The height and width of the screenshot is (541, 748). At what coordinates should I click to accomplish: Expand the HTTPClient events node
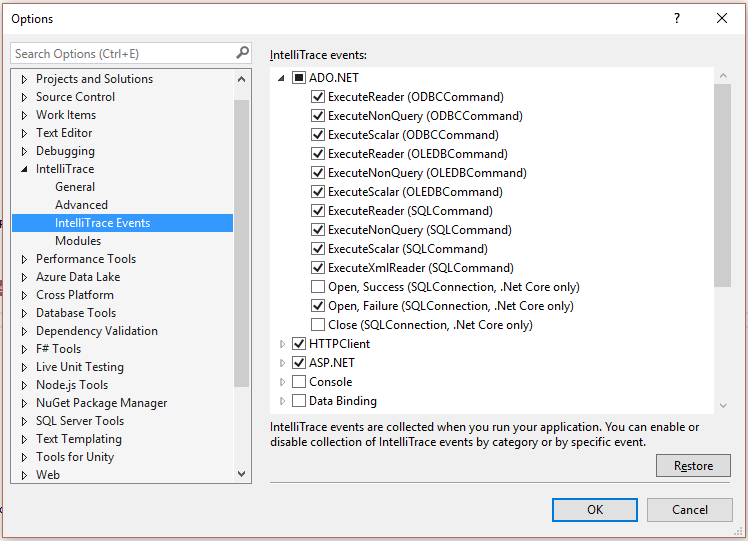point(282,343)
